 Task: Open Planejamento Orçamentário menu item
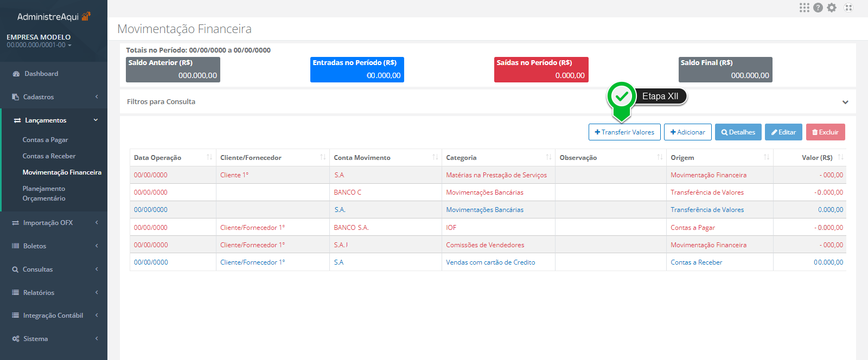[44, 194]
